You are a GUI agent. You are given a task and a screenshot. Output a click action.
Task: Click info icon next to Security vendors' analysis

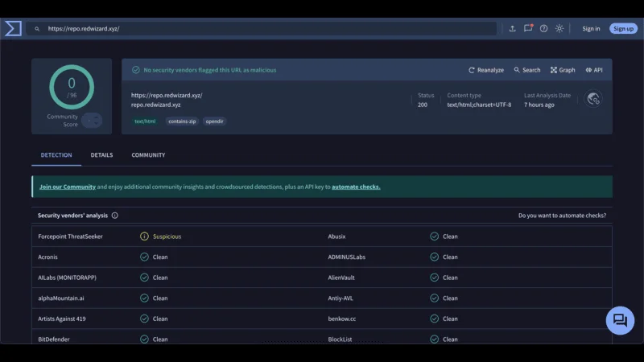tap(115, 216)
